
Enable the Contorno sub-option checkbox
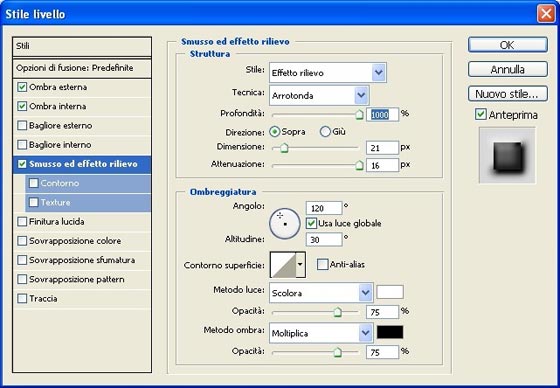pyautogui.click(x=34, y=183)
